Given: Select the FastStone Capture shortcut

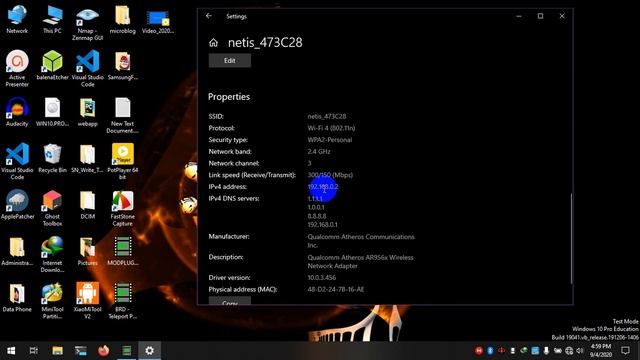Looking at the screenshot, I should [122, 208].
